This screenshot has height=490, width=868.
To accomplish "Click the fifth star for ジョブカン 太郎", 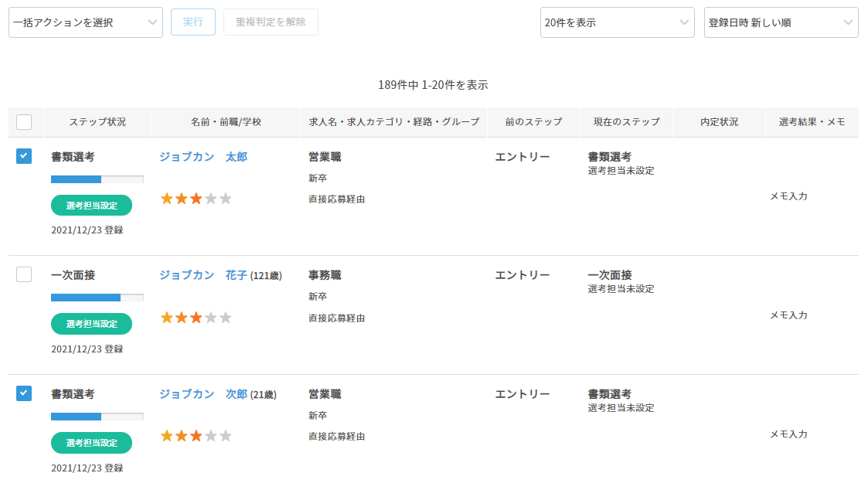I will pos(226,199).
